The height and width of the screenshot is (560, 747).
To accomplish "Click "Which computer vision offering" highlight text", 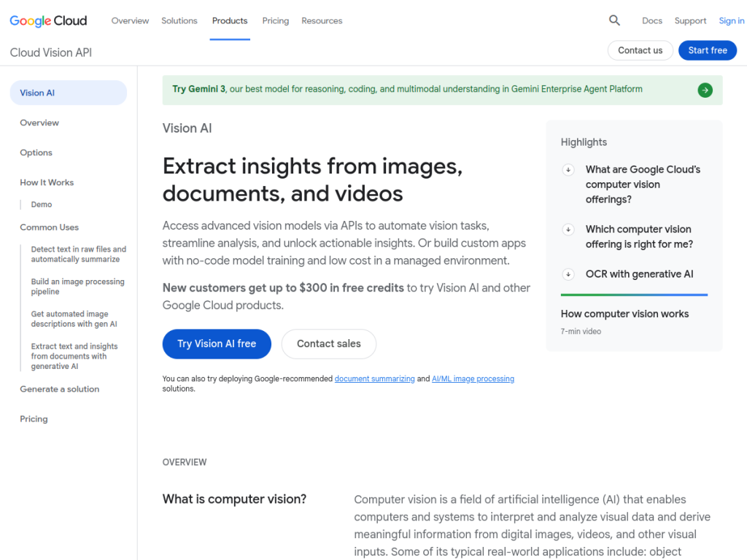I will [639, 237].
